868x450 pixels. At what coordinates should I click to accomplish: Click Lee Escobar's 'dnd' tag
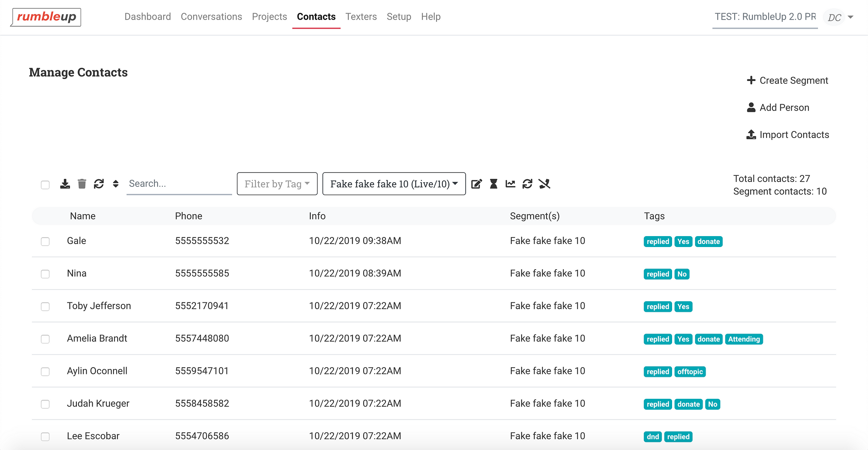pos(653,436)
